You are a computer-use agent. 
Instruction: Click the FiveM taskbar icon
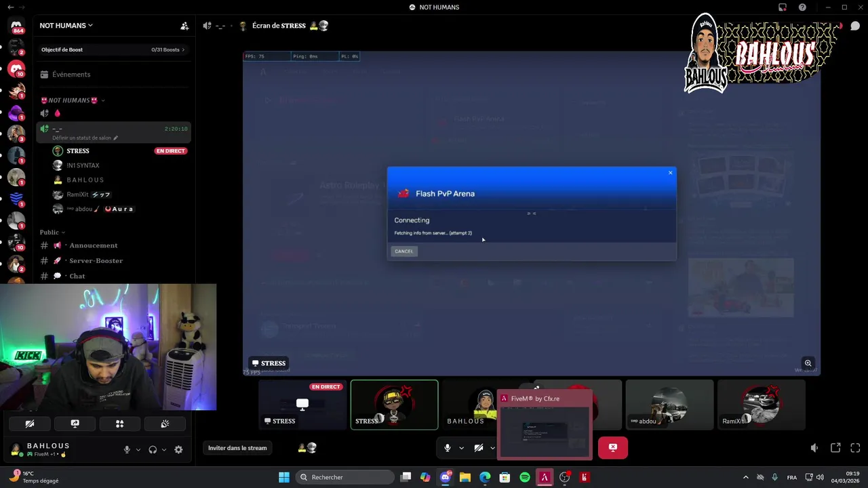point(545,477)
